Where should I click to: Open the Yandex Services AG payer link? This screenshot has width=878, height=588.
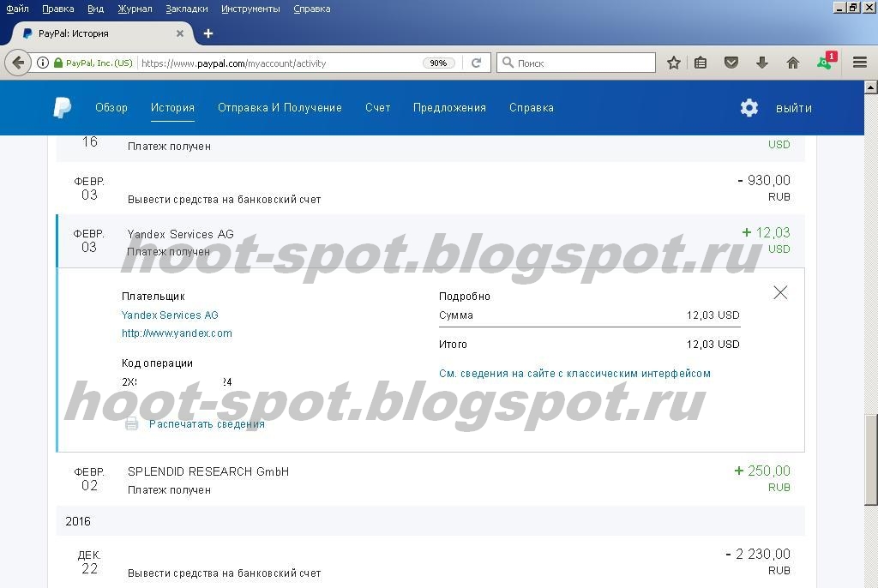point(170,315)
